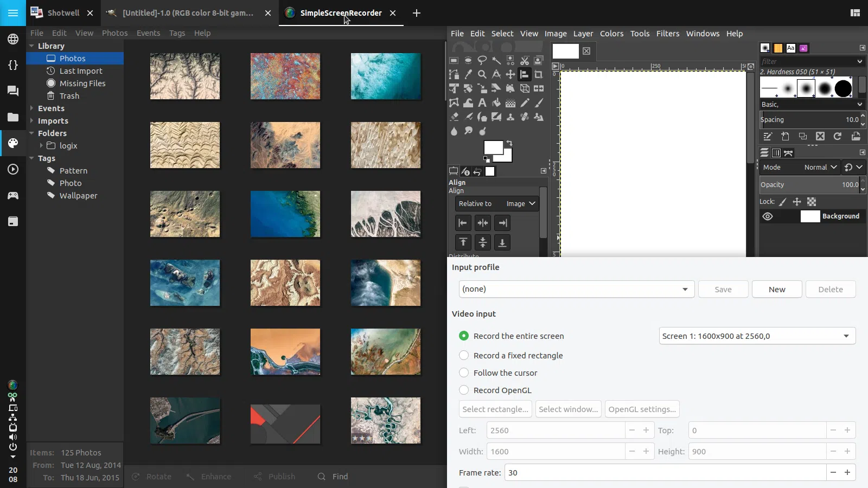Open the Screen 1 video source dropdown
This screenshot has width=868, height=488.
coord(756,336)
